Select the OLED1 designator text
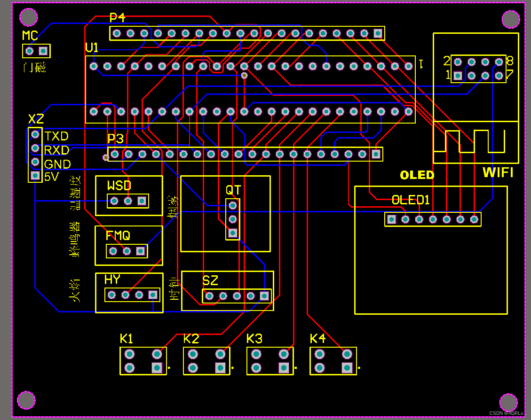531x420 pixels. 411,200
